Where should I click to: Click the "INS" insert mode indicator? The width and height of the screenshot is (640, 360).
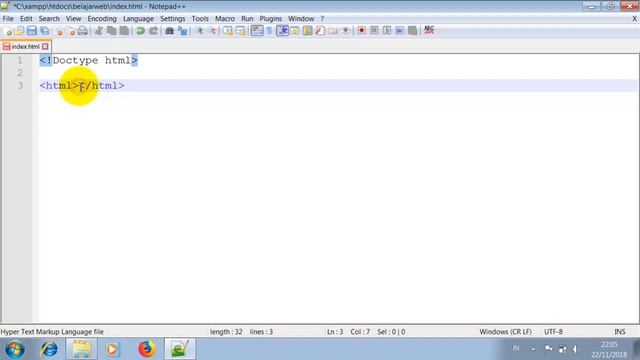click(620, 332)
